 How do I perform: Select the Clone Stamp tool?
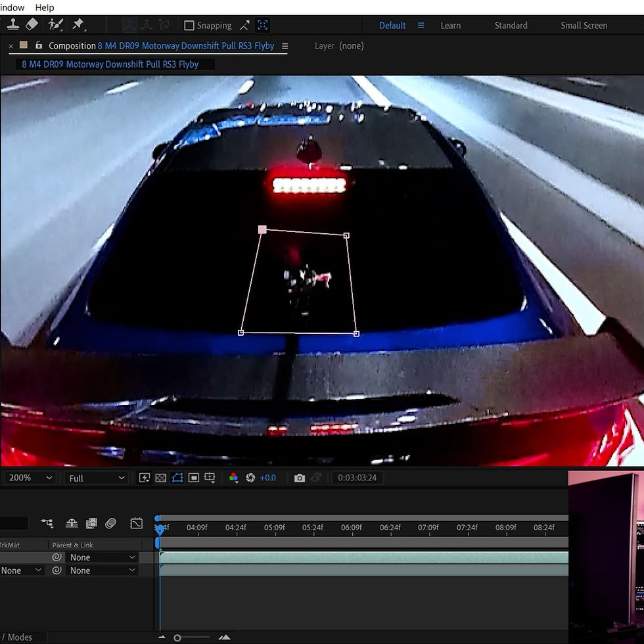pos(13,25)
